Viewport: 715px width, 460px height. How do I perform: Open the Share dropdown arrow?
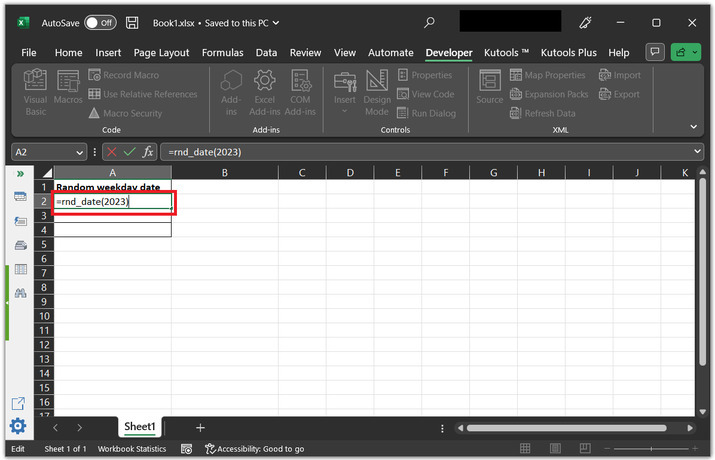[x=695, y=52]
